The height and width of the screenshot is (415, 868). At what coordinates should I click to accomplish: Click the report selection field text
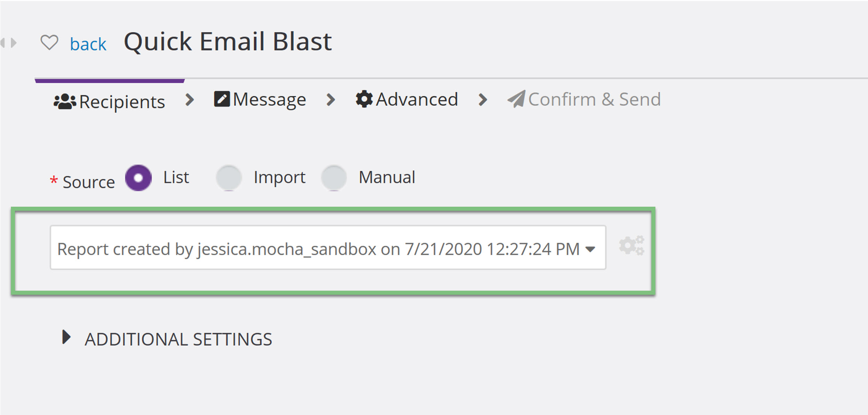coord(318,249)
